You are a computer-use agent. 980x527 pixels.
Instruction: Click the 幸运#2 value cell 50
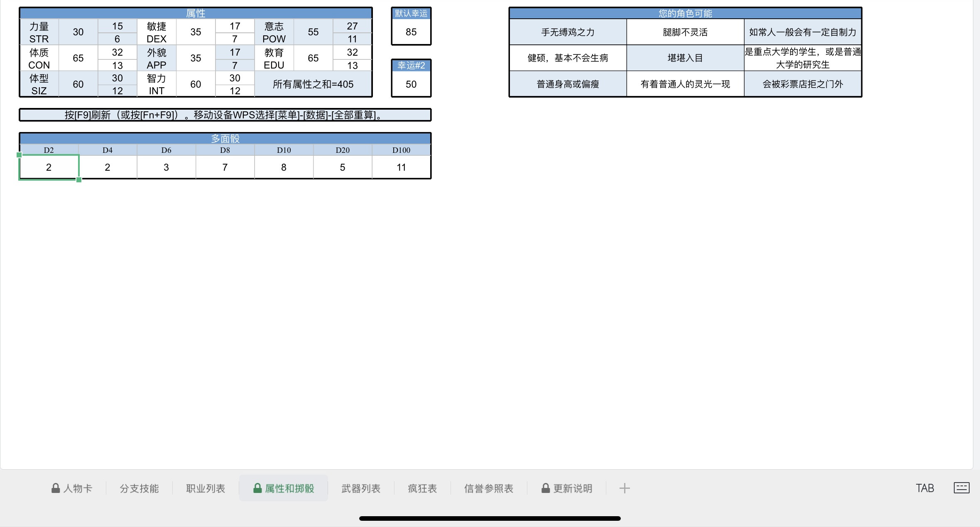click(x=411, y=84)
